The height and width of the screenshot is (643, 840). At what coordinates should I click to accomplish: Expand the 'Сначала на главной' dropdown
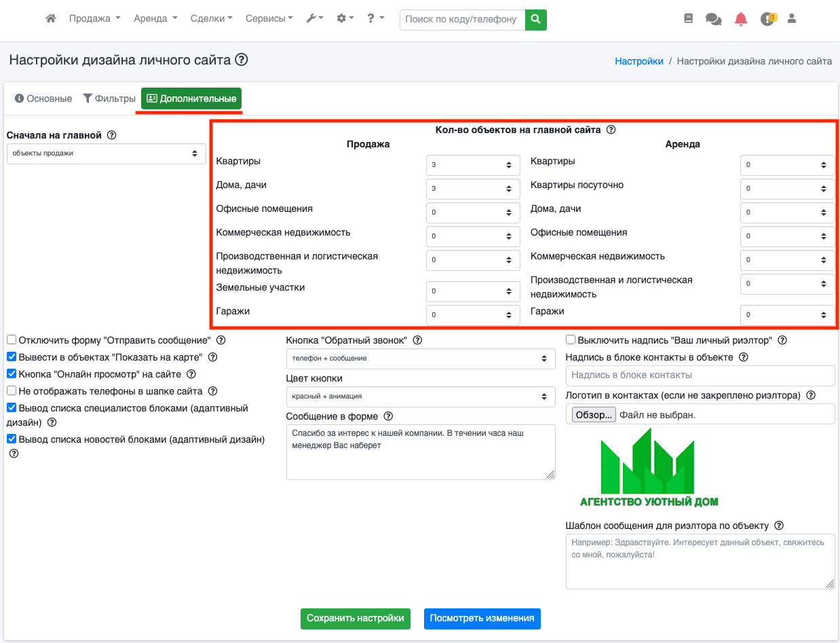coord(107,153)
